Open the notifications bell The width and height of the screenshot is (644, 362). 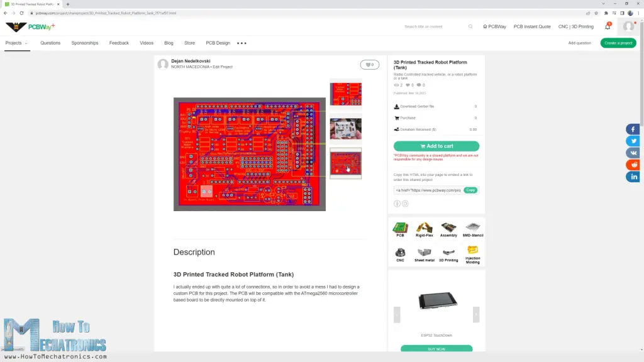pos(608,26)
